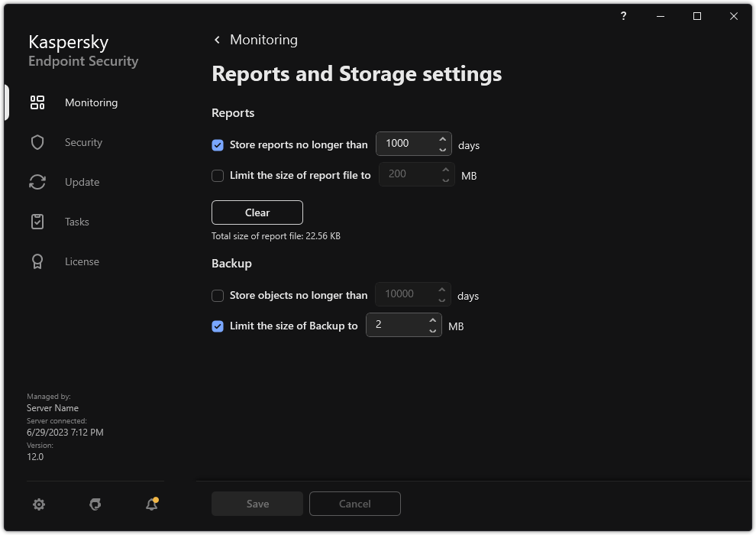
Task: Check Store objects no longer than
Action: [x=218, y=295]
